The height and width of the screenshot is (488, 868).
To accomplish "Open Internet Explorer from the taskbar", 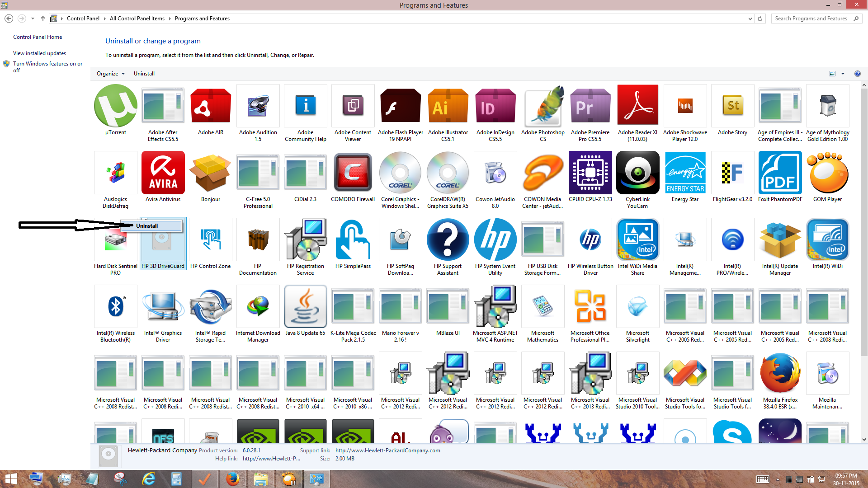I will coord(148,479).
